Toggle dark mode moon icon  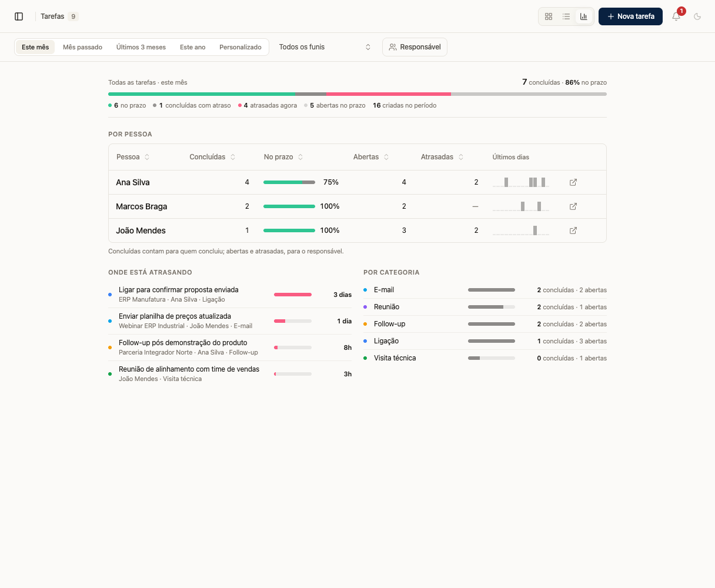tap(697, 16)
